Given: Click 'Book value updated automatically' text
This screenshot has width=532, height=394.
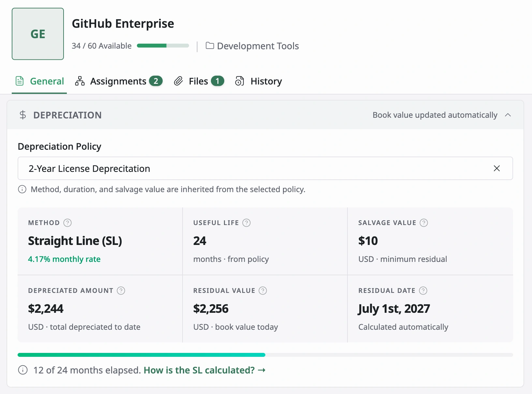Looking at the screenshot, I should click(435, 115).
